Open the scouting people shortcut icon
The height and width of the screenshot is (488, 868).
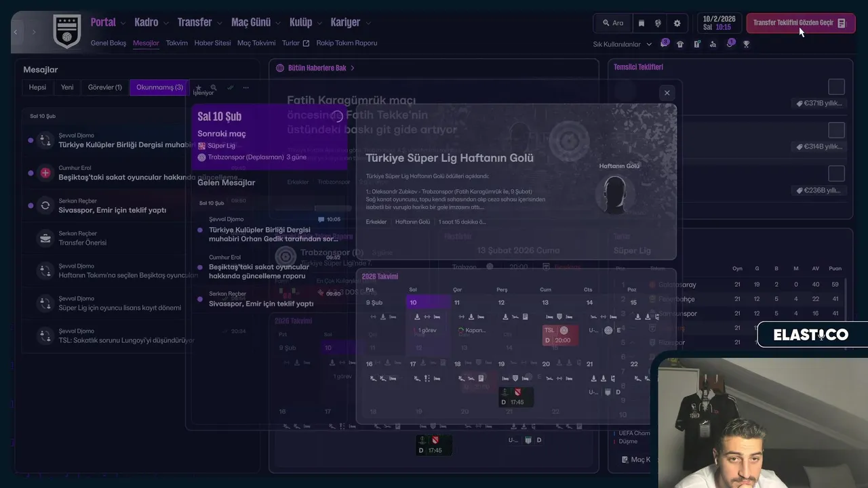(713, 44)
